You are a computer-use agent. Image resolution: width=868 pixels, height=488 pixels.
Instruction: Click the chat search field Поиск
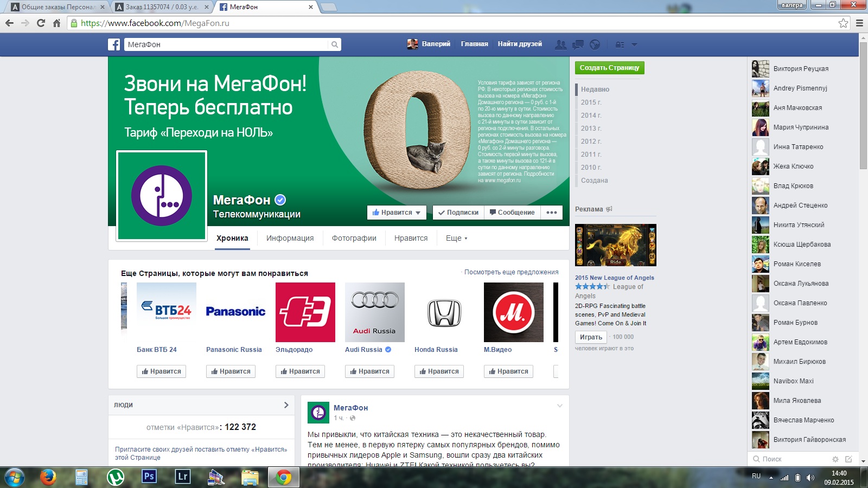point(789,459)
